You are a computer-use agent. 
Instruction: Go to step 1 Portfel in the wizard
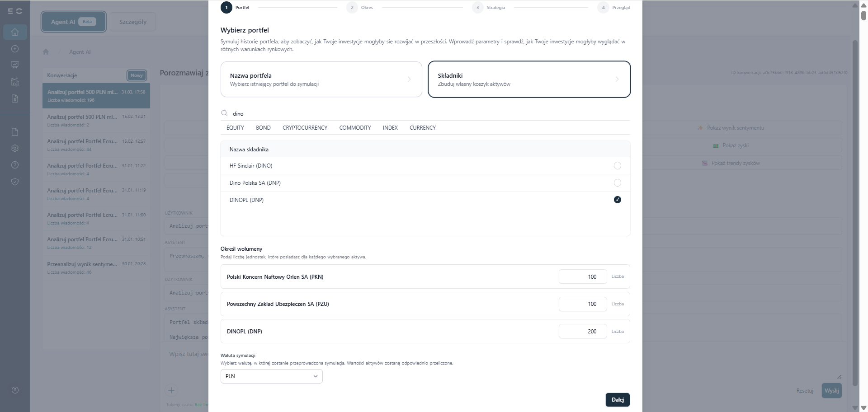[x=235, y=8]
